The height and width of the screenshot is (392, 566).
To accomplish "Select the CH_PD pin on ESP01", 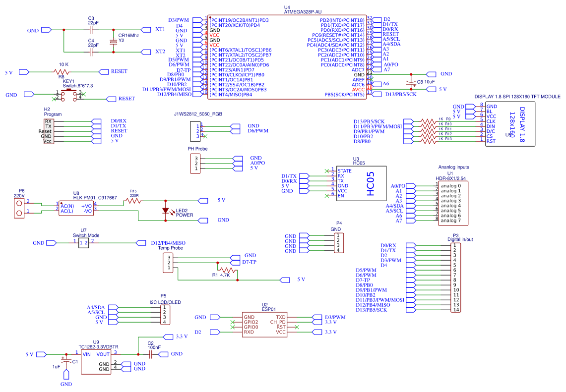I will tap(278, 322).
